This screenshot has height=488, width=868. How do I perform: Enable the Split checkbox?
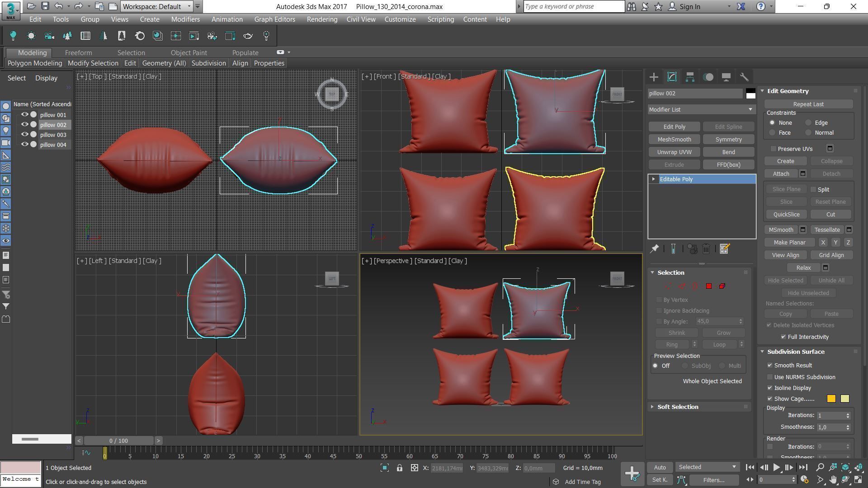click(813, 189)
